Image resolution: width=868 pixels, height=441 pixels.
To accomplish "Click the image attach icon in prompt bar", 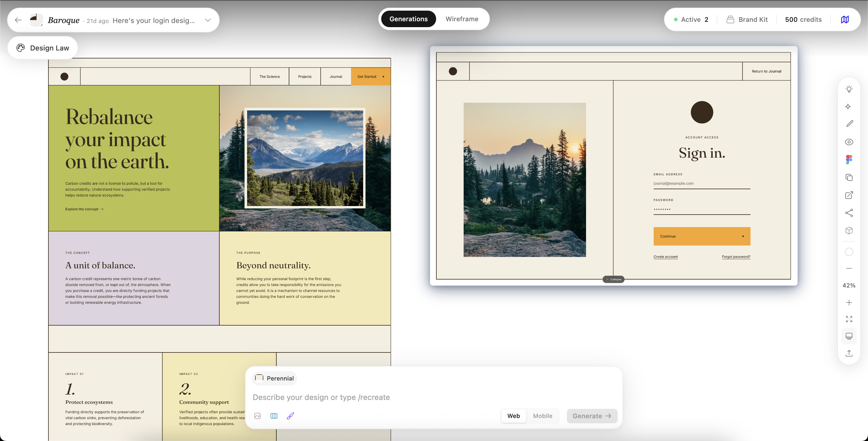I will click(257, 416).
